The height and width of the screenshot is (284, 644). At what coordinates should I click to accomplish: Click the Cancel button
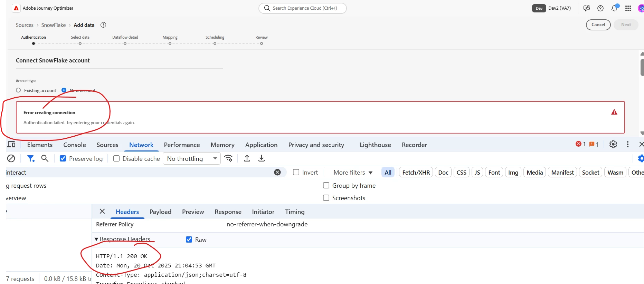click(598, 25)
